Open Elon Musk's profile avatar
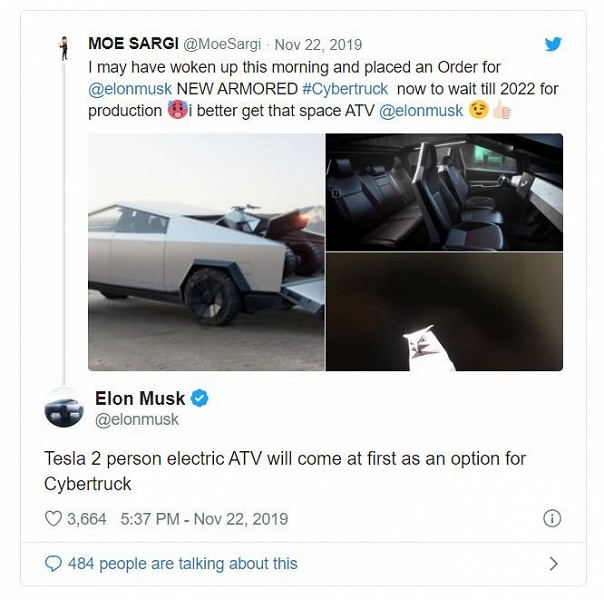Viewport: 604px width, 600px height. click(64, 407)
